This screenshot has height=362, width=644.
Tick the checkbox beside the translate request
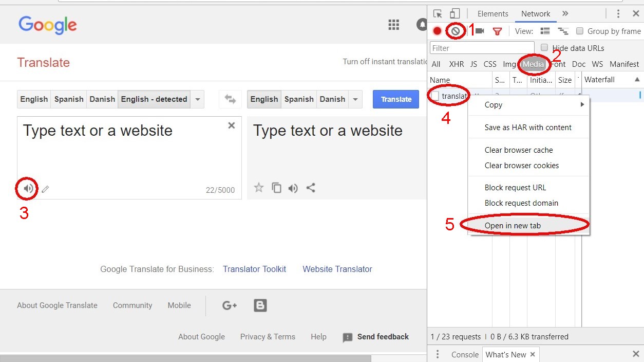coord(435,96)
